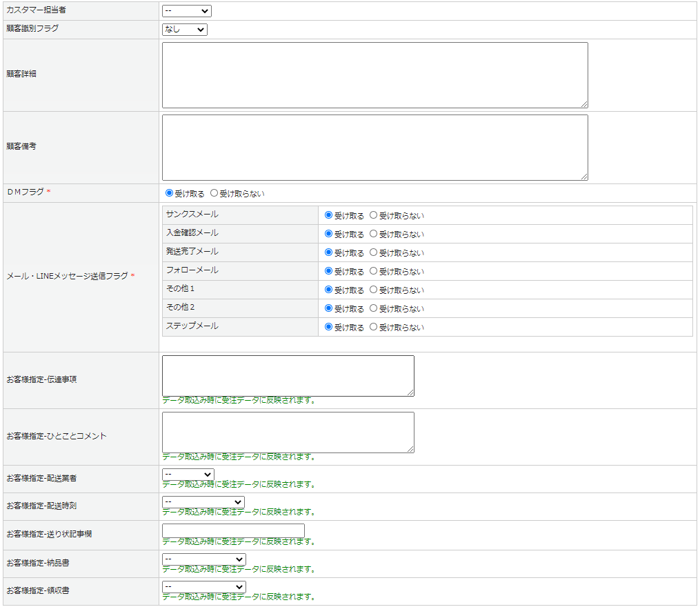
Task: Set サンクスメール to 受け取らない
Action: [x=374, y=216]
